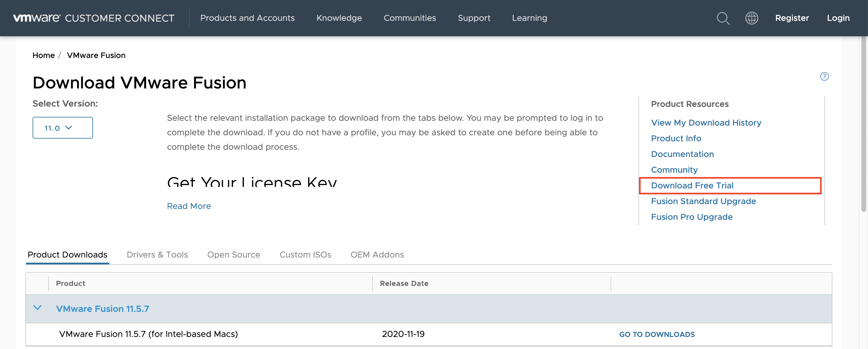The height and width of the screenshot is (349, 868).
Task: Go to Home breadcrumb
Action: [x=43, y=55]
